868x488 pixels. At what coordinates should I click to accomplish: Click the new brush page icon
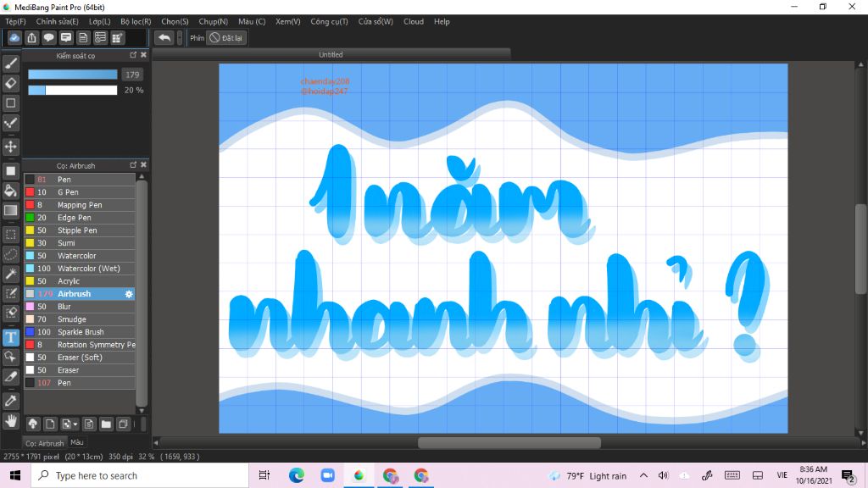click(50, 424)
